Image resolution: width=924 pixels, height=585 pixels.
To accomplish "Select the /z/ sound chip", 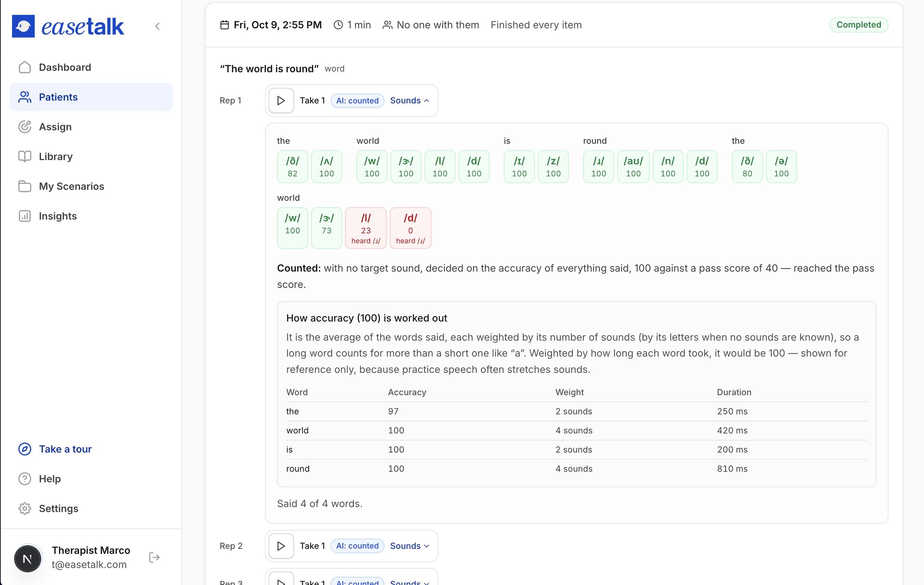I will pyautogui.click(x=553, y=166).
